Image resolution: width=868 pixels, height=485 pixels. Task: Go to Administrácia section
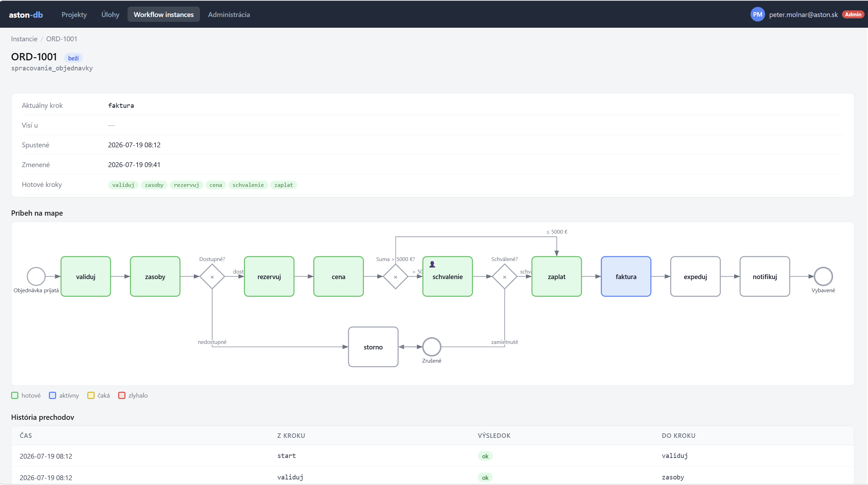tap(229, 15)
